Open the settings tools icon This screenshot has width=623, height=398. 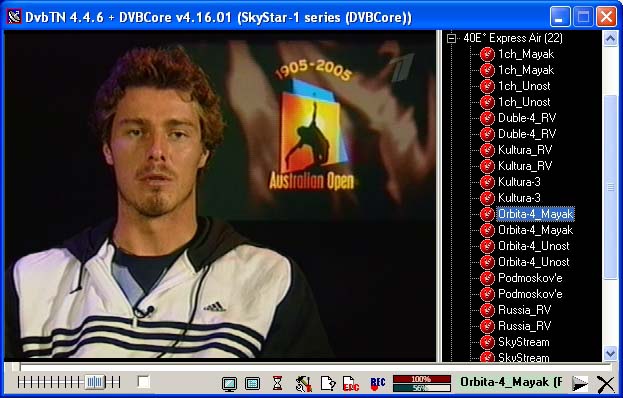click(304, 383)
